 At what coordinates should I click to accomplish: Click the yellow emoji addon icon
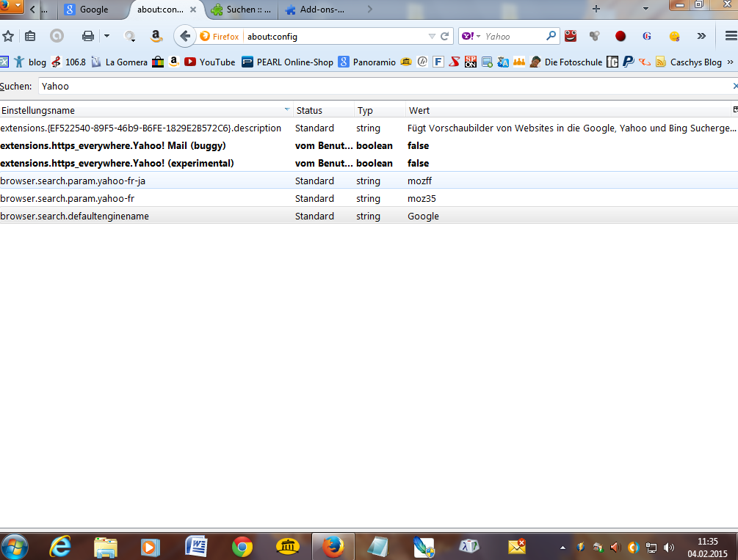pyautogui.click(x=674, y=36)
